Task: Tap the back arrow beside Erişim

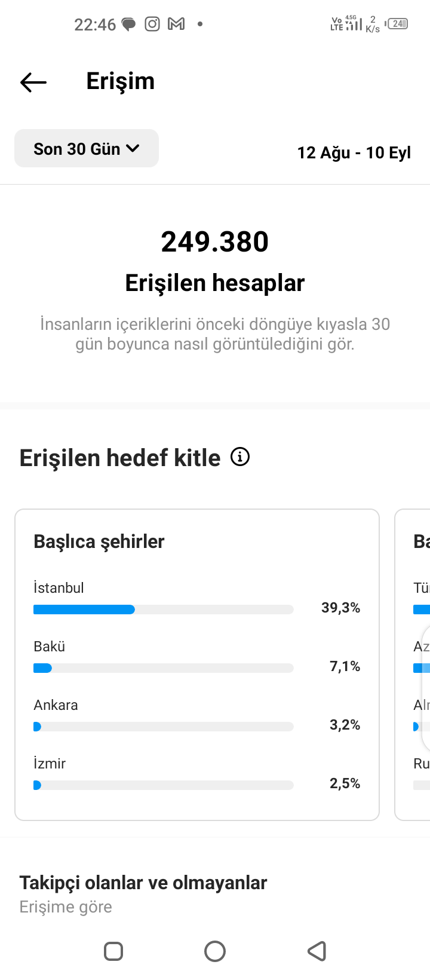Action: tap(33, 82)
